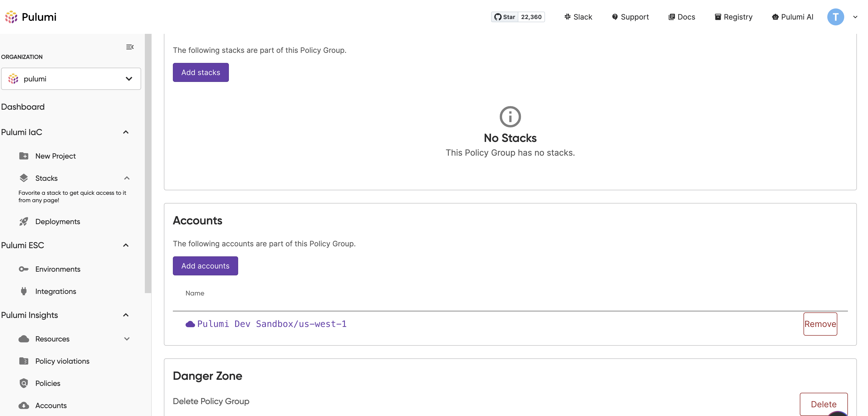Screen dimensions: 868x416
Task: Open Policies in sidebar
Action: click(48, 383)
